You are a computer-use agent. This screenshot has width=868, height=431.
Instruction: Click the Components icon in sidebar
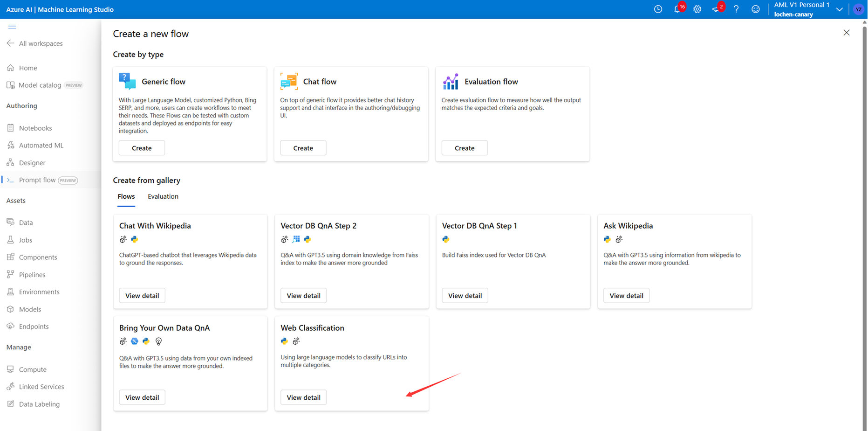click(10, 257)
